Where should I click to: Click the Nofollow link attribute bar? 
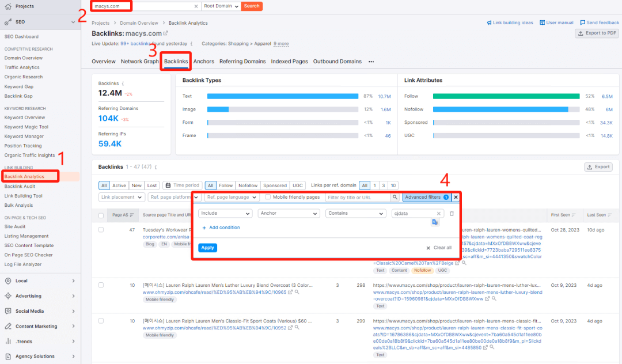[506, 109]
